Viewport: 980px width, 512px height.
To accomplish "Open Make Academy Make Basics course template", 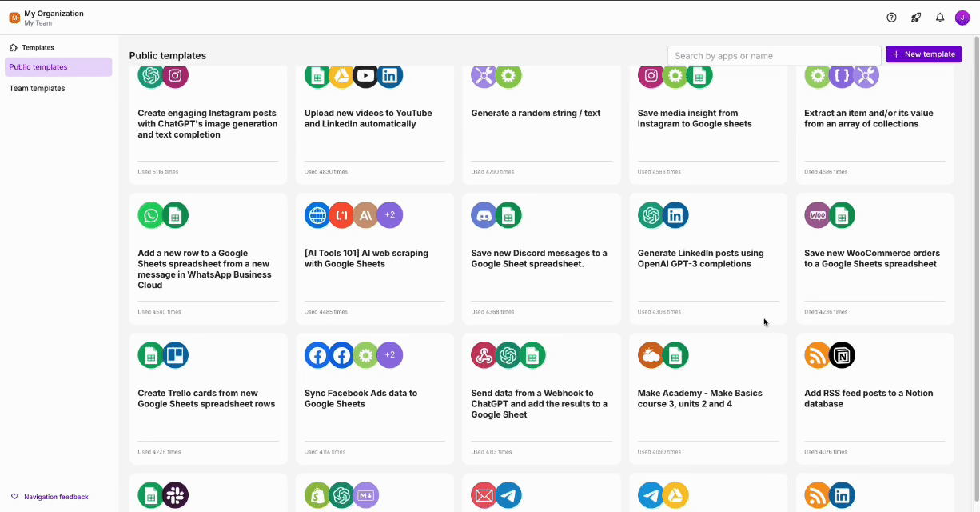I will [x=699, y=398].
